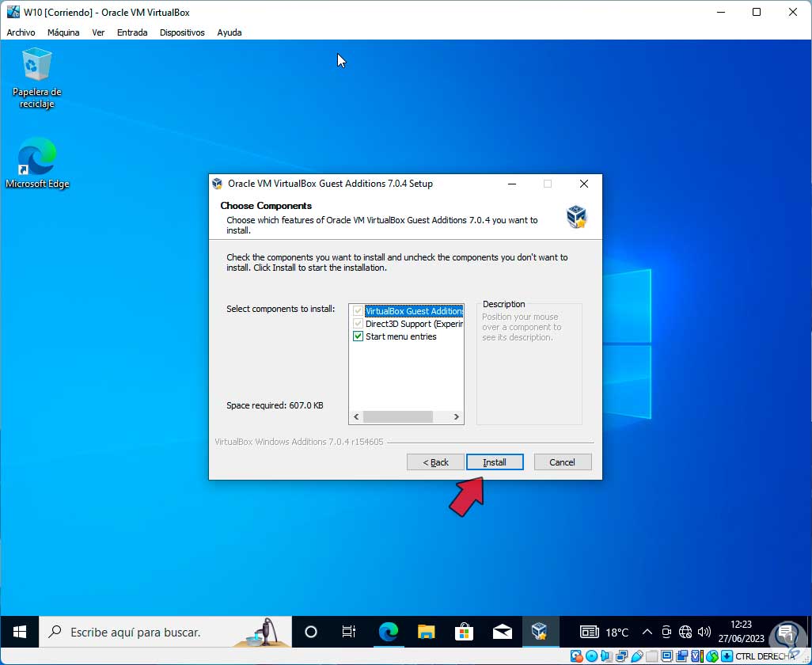Image resolution: width=812 pixels, height=665 pixels.
Task: Click Install to start installation
Action: tap(495, 462)
